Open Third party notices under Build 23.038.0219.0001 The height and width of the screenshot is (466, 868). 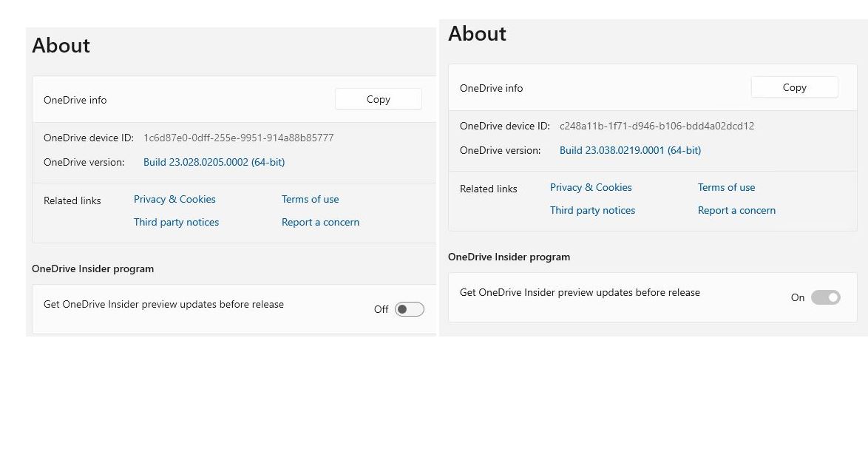click(592, 210)
